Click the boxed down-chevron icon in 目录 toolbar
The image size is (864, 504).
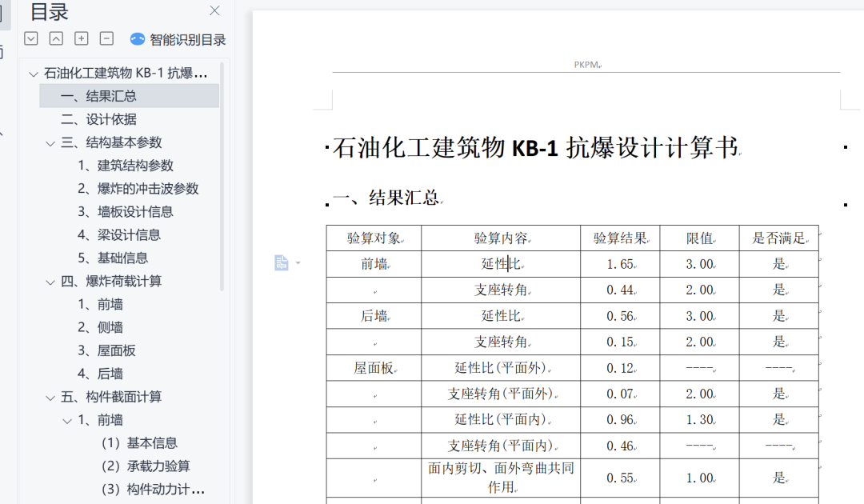pyautogui.click(x=30, y=38)
